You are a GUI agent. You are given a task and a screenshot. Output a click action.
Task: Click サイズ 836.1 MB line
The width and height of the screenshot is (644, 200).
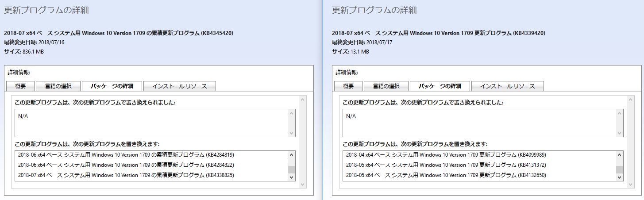tap(23, 52)
